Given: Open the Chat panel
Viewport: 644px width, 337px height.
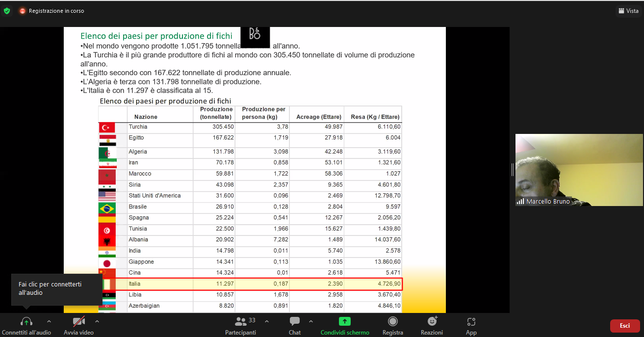Looking at the screenshot, I should [295, 326].
